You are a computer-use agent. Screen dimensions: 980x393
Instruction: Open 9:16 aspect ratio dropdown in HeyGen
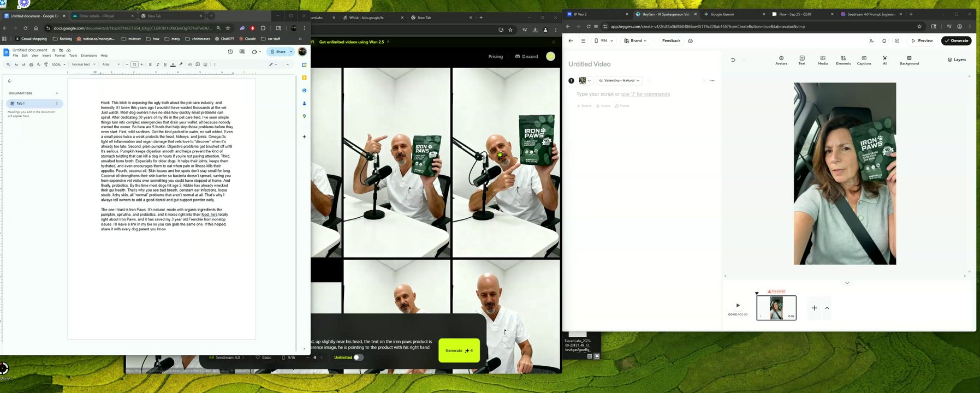coord(603,41)
